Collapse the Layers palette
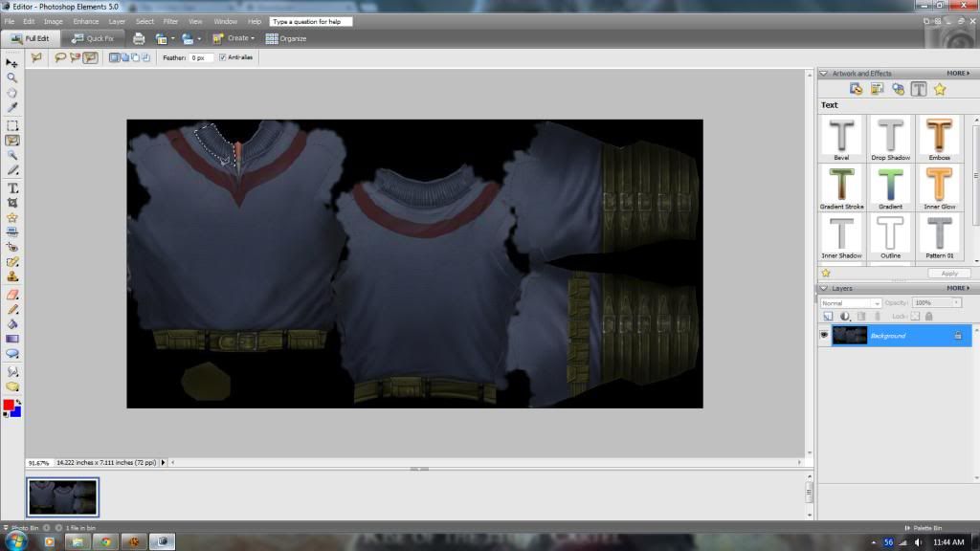The width and height of the screenshot is (980, 551). tap(824, 289)
